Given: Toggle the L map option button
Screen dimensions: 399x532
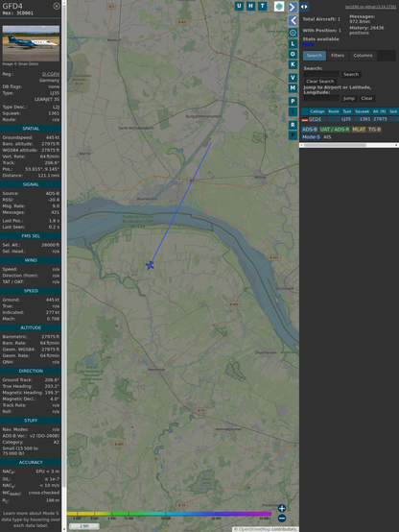Looking at the screenshot, I should (x=293, y=44).
